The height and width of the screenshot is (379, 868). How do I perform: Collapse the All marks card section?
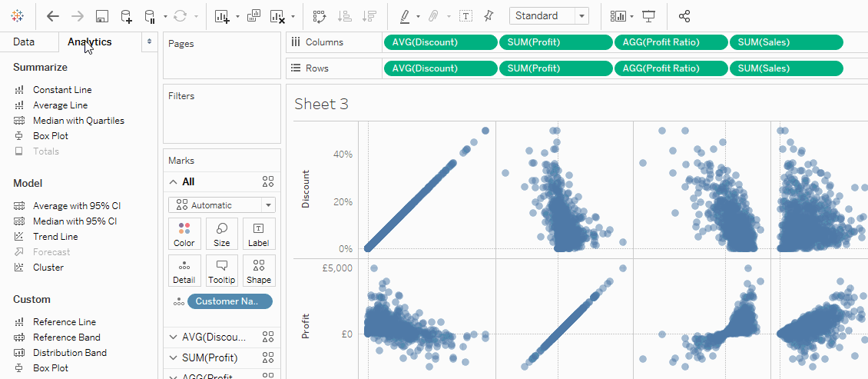coord(174,182)
